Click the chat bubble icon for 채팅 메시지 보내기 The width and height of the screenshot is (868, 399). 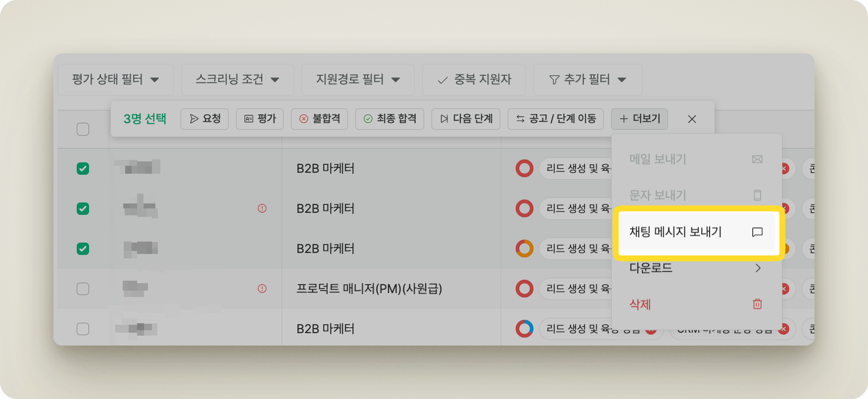point(757,232)
